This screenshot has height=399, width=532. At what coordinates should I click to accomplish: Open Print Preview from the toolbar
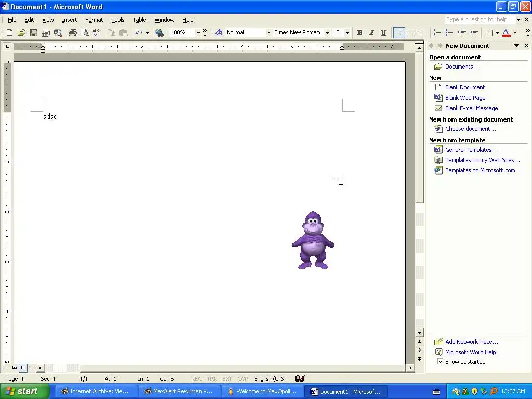point(84,33)
